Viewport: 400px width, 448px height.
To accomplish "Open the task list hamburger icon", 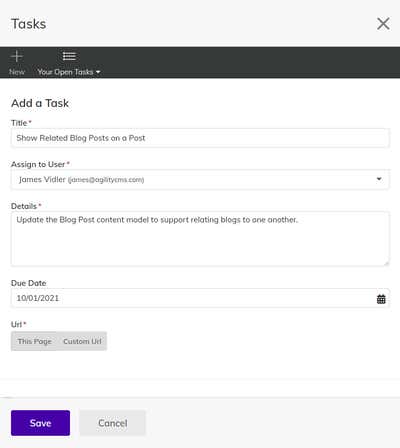I will coord(69,56).
